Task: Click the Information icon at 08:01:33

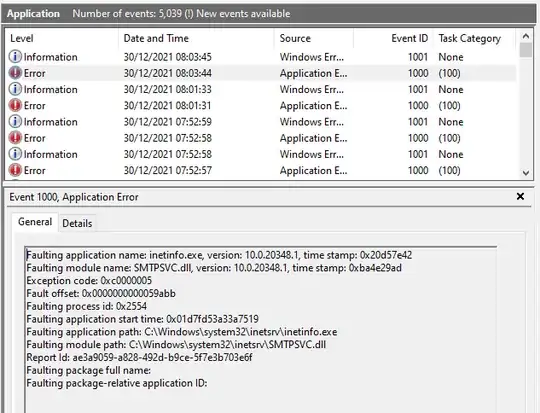Action: [x=15, y=89]
